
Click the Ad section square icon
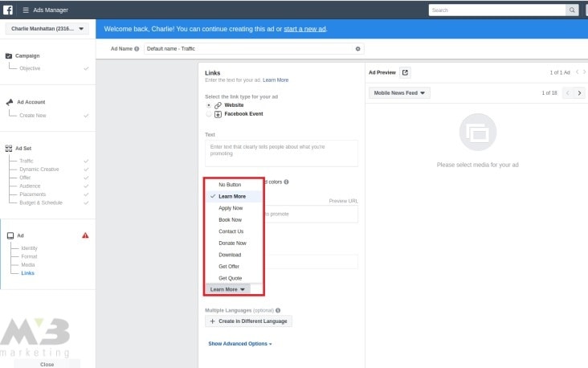(10, 235)
